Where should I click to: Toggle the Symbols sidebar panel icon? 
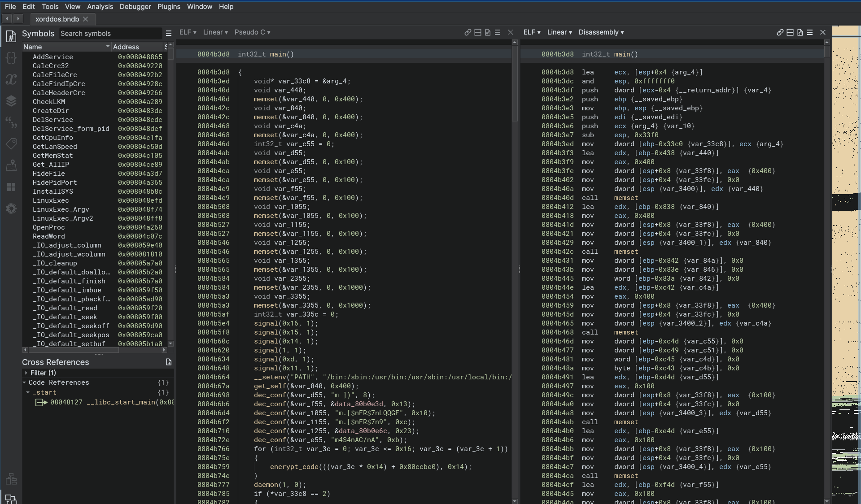coord(11,36)
